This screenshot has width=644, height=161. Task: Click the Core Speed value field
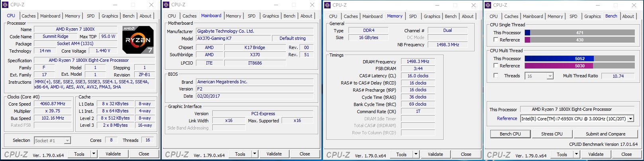click(53, 104)
